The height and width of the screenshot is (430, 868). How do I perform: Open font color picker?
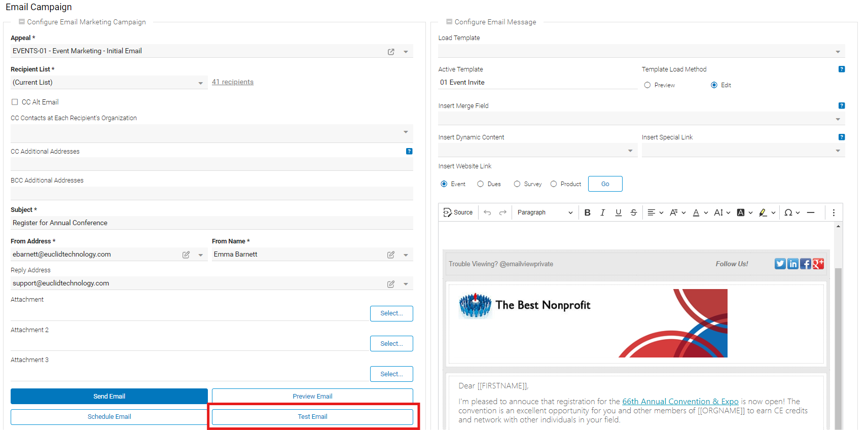click(x=700, y=212)
